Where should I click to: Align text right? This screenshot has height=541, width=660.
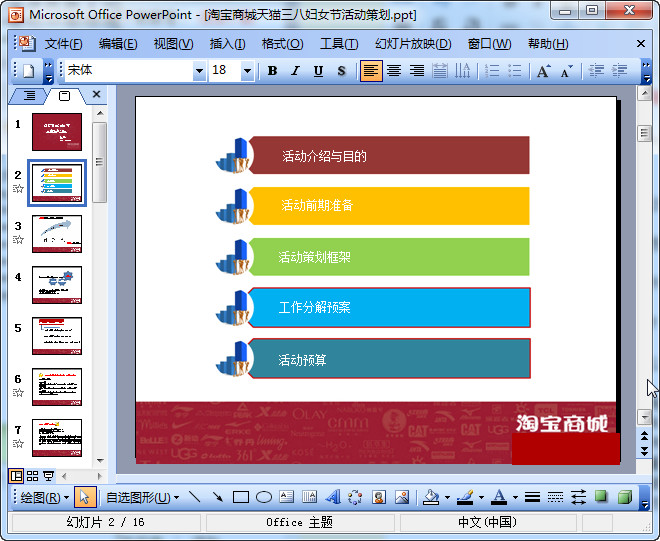click(x=417, y=71)
